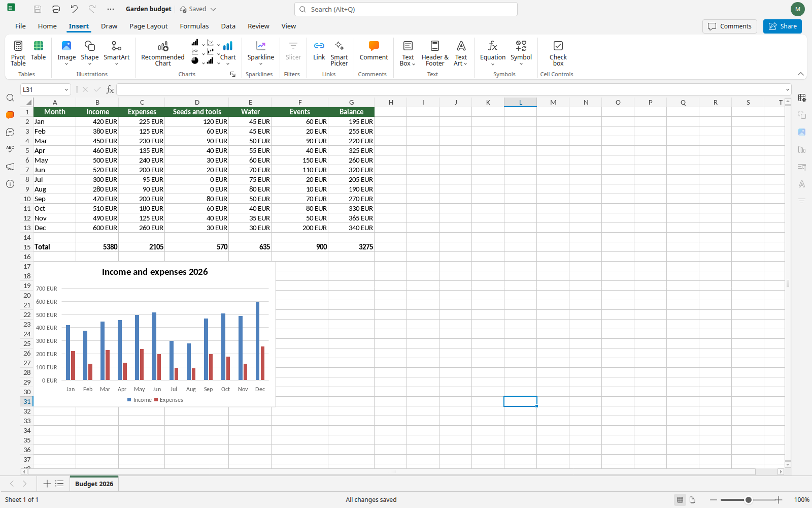Click the Table icon in ribbon
The height and width of the screenshot is (508, 812).
pos(39,51)
